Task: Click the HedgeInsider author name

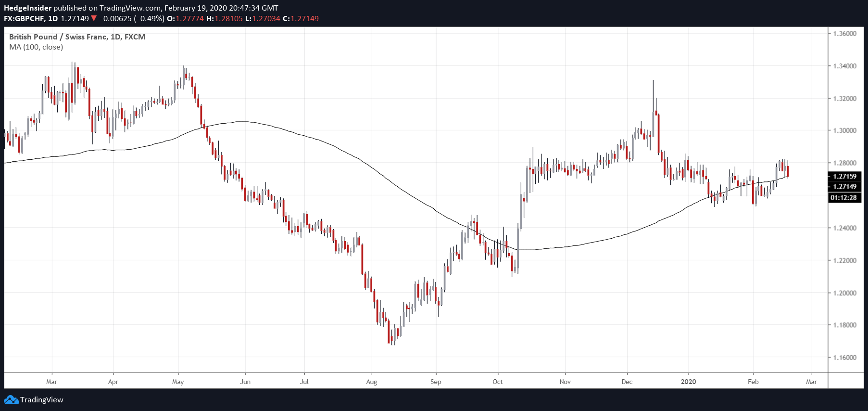Action: click(x=27, y=8)
